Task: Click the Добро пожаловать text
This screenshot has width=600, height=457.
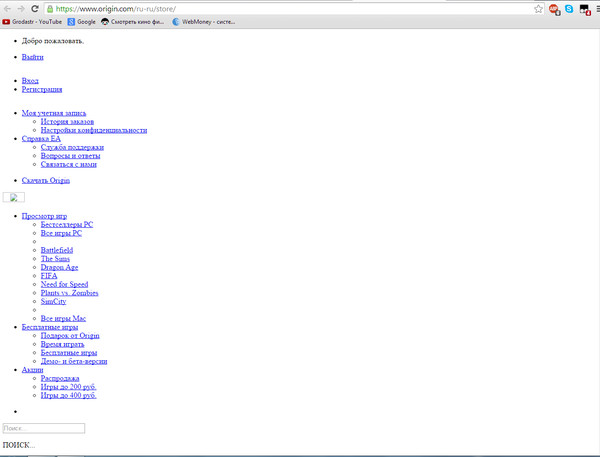Action: (x=53, y=41)
